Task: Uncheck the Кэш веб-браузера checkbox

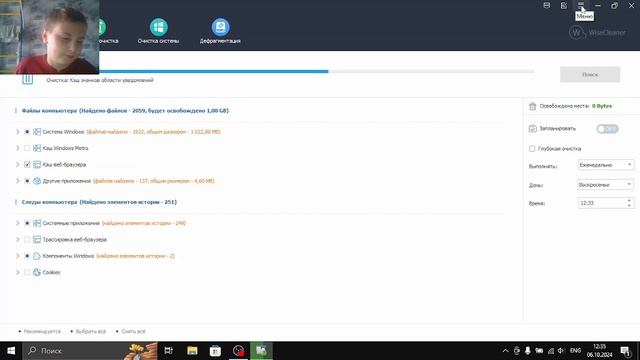Action: pyautogui.click(x=27, y=164)
